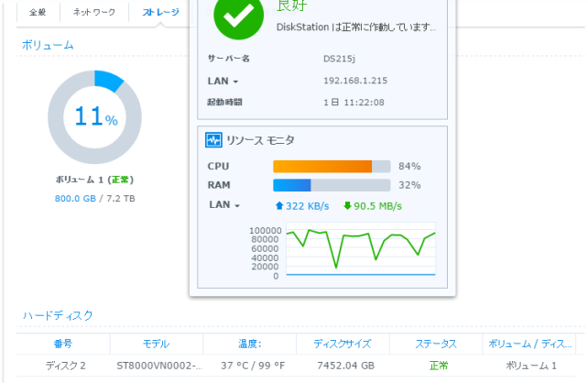
Task: Click the ステータス column header
Action: [436, 344]
